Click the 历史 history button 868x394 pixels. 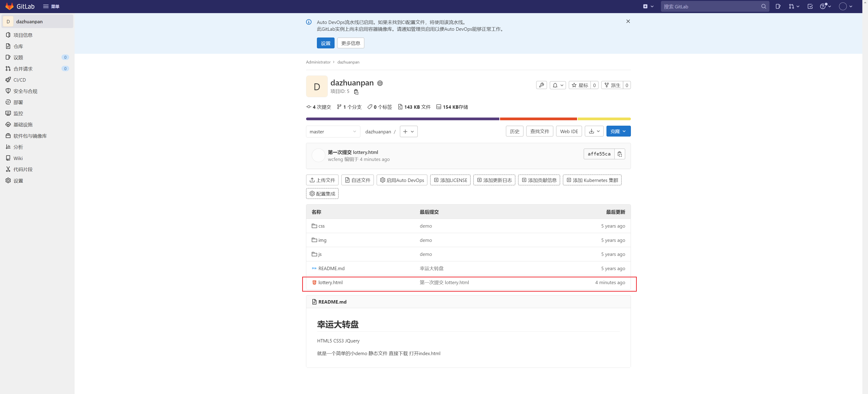[514, 131]
